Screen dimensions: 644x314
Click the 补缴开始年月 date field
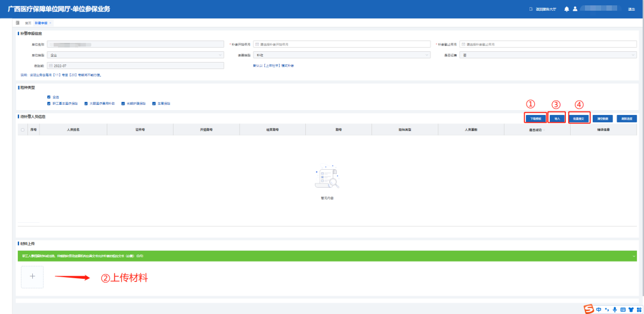click(341, 44)
